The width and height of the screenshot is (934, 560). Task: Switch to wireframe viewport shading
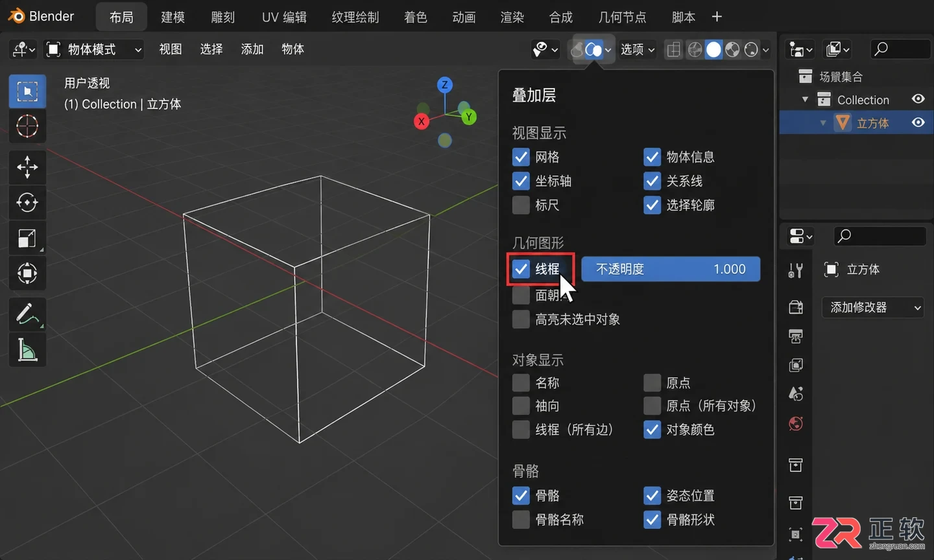695,49
